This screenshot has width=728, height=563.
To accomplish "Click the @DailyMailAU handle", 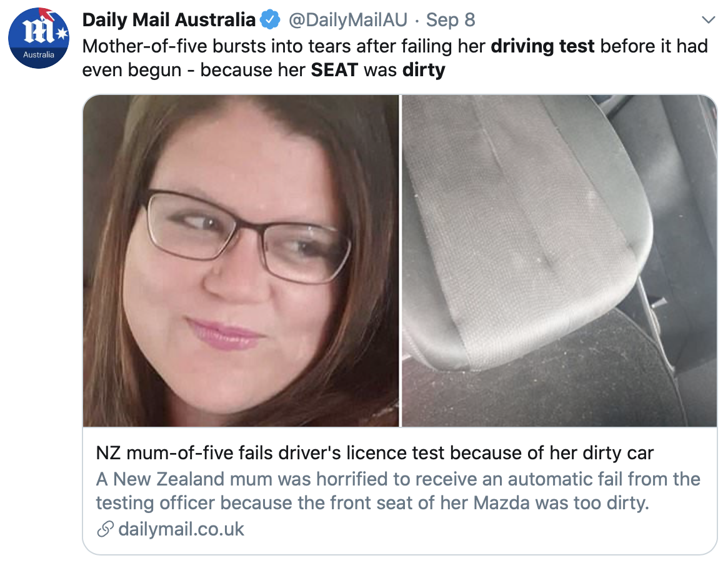I will [347, 19].
